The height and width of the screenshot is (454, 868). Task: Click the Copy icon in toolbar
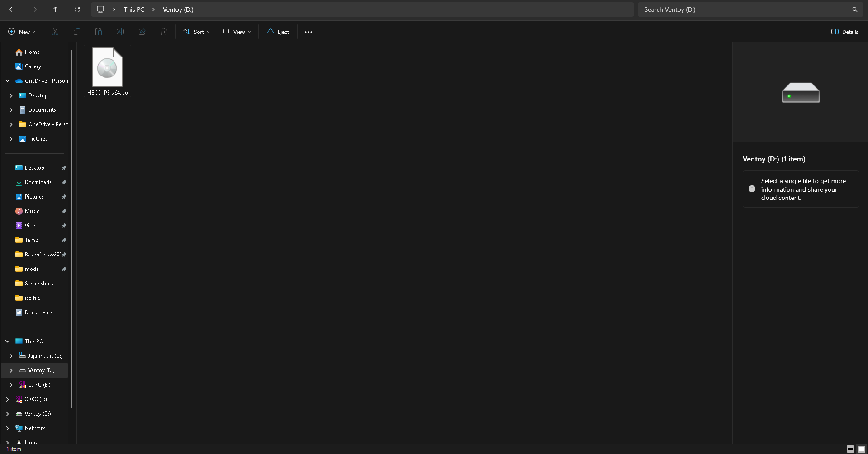pos(77,32)
